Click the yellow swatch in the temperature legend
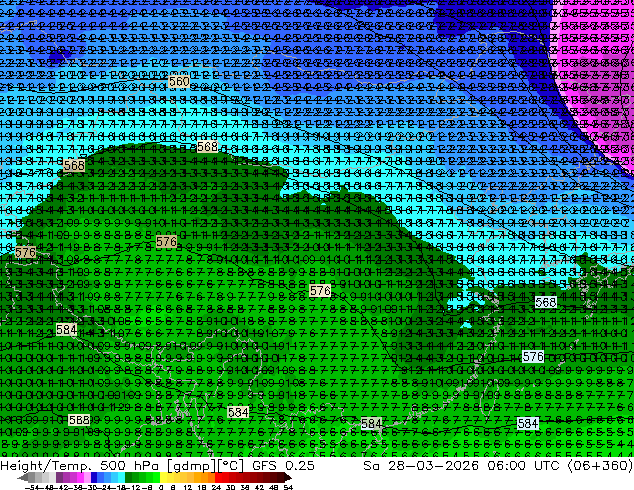634x490 pixels. [x=163, y=479]
